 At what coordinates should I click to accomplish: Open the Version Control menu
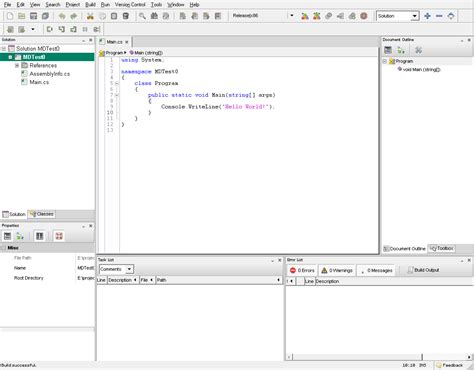click(x=130, y=5)
